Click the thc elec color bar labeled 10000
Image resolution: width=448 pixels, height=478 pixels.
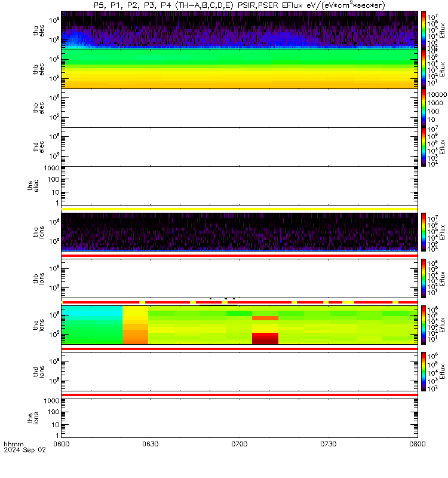coord(424,108)
